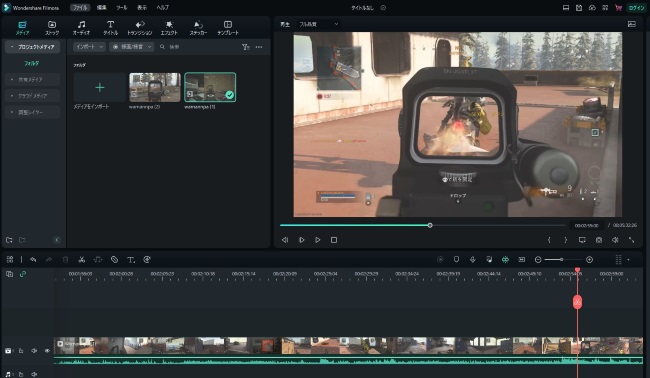Collapse the プロジェクトメディア tree section
Viewport: 650px width, 378px height.
click(12, 47)
